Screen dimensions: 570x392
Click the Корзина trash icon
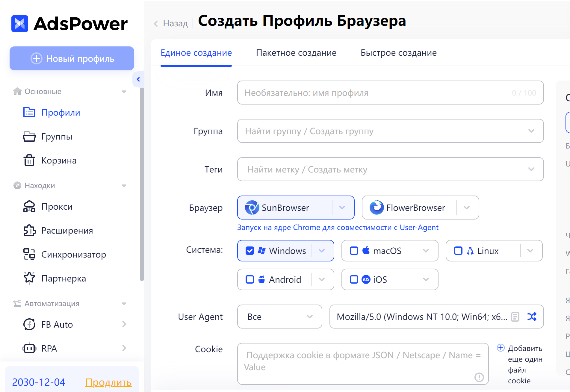29,160
